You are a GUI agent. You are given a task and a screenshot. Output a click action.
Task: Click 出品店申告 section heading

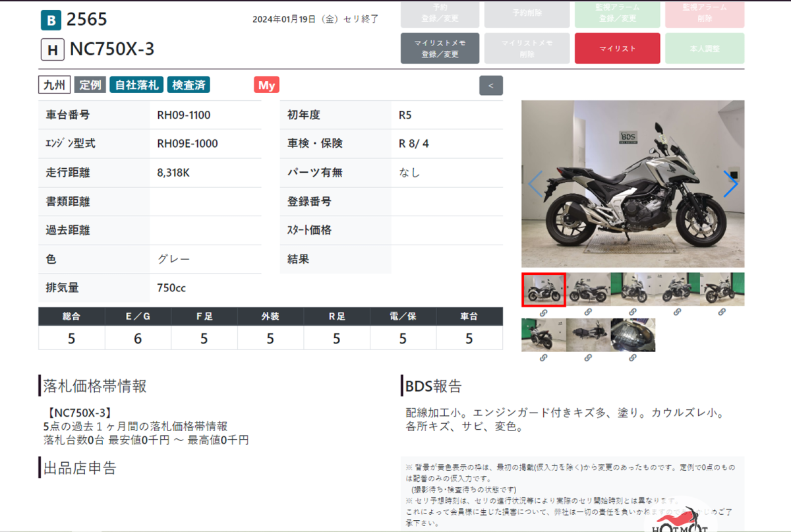point(80,468)
